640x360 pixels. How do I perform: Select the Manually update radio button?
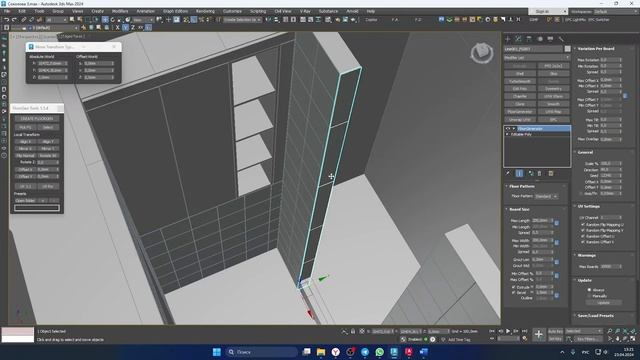coord(589,296)
